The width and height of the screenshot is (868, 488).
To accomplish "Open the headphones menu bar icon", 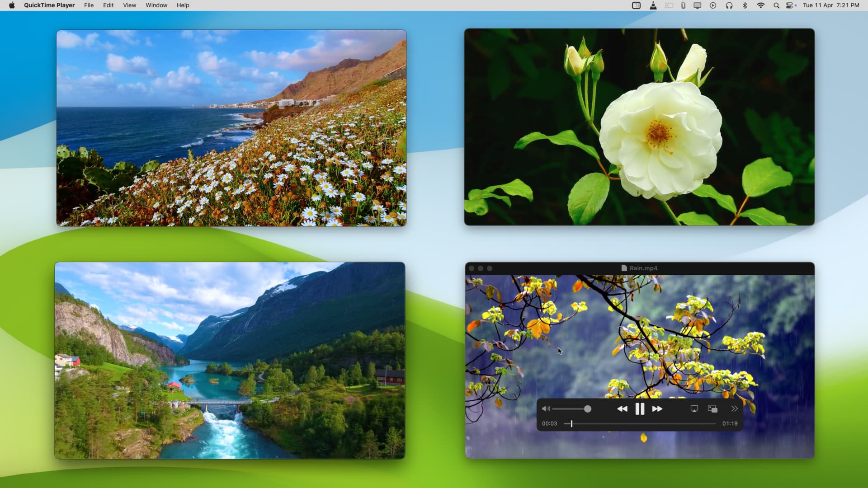I will click(x=729, y=5).
